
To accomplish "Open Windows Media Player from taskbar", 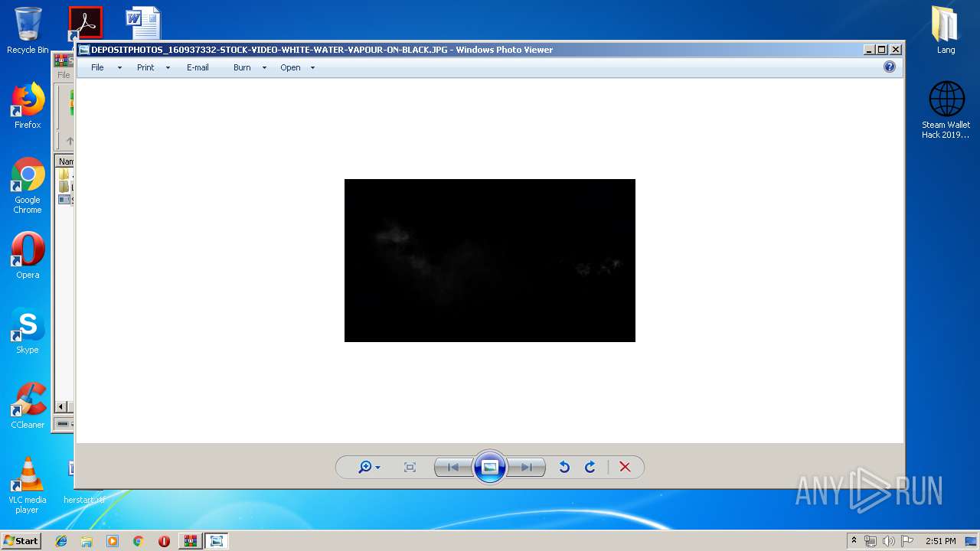I will tap(113, 541).
